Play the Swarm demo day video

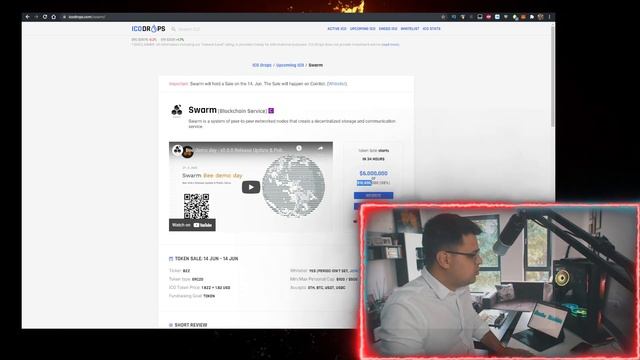(251, 187)
